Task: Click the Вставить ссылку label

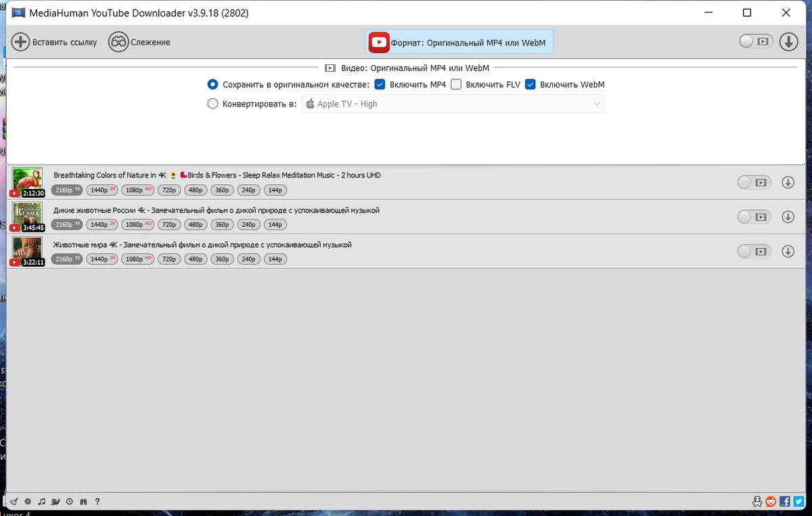Action: 64,42
